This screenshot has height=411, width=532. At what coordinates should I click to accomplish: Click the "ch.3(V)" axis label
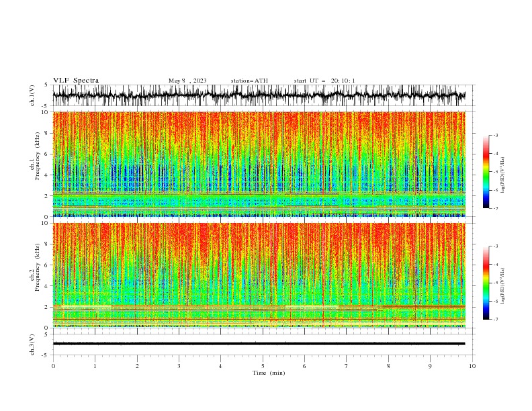point(32,345)
